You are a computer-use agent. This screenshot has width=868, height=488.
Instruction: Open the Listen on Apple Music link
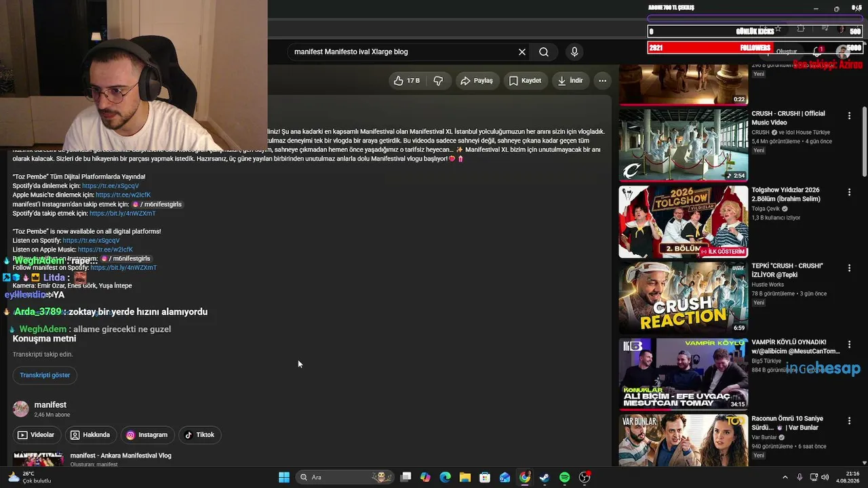coord(105,249)
